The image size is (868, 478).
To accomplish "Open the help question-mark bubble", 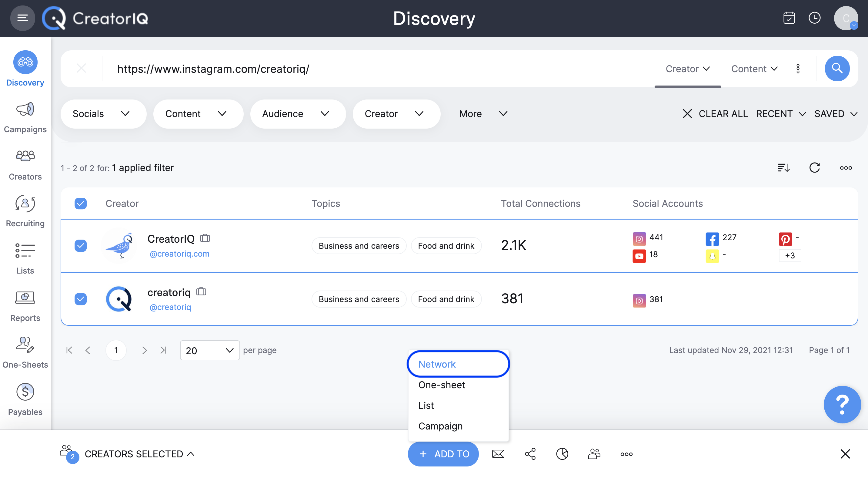I will (x=842, y=405).
